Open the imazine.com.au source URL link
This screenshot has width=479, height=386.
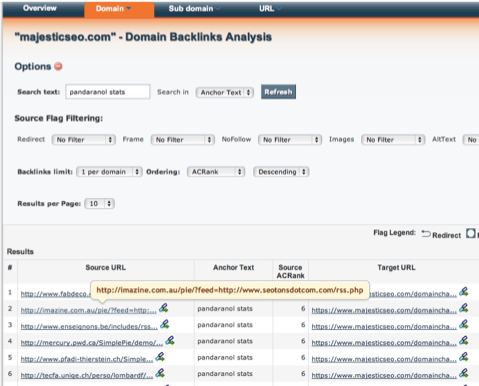point(88,310)
